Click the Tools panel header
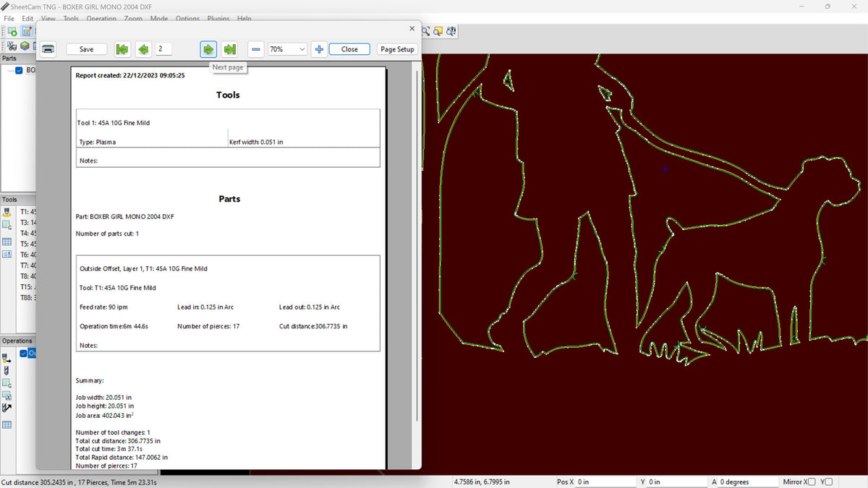Screen dimensions: 868x488 coord(17,200)
